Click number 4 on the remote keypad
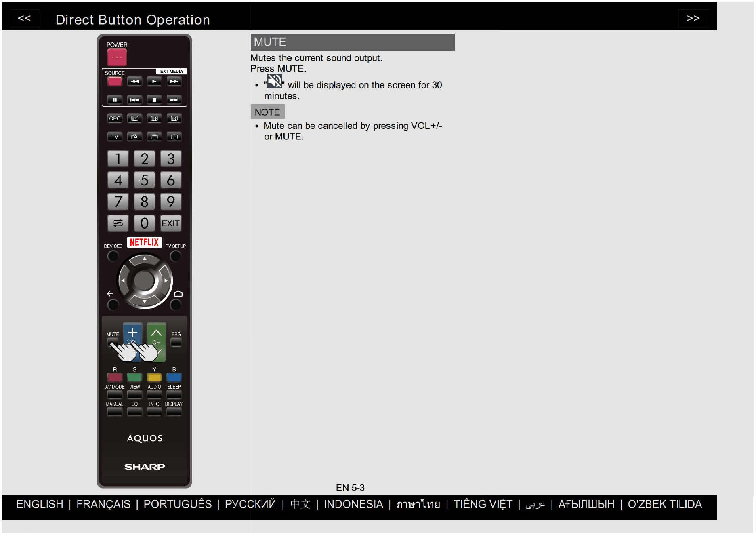 pyautogui.click(x=118, y=180)
